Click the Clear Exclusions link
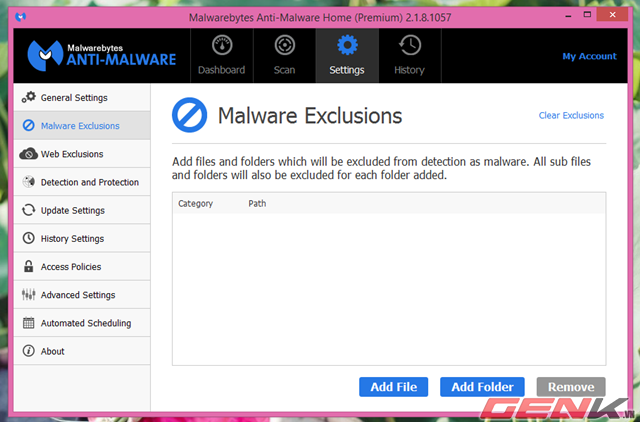This screenshot has width=640, height=422. pyautogui.click(x=571, y=115)
